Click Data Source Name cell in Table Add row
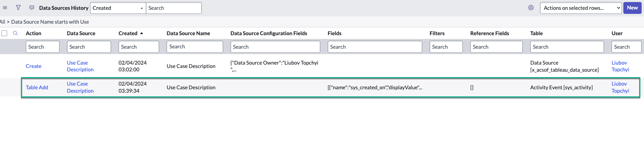Image resolution: width=644 pixels, height=161 pixels. click(191, 87)
